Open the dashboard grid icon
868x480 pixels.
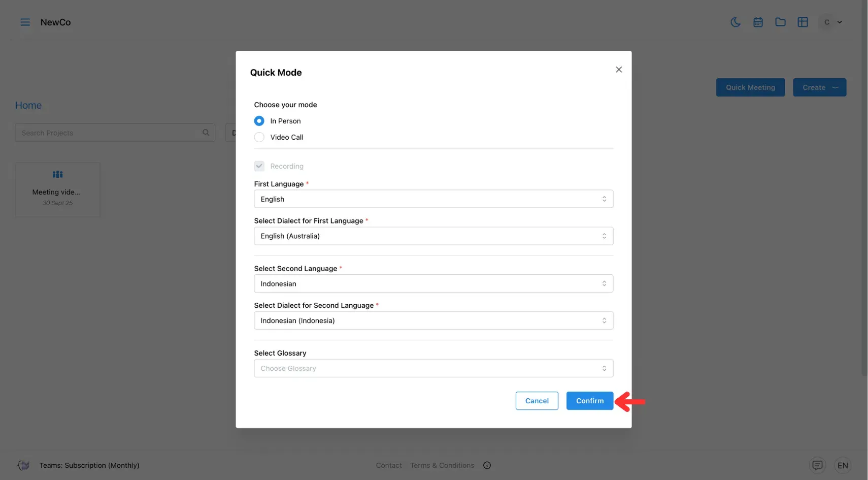(x=803, y=22)
